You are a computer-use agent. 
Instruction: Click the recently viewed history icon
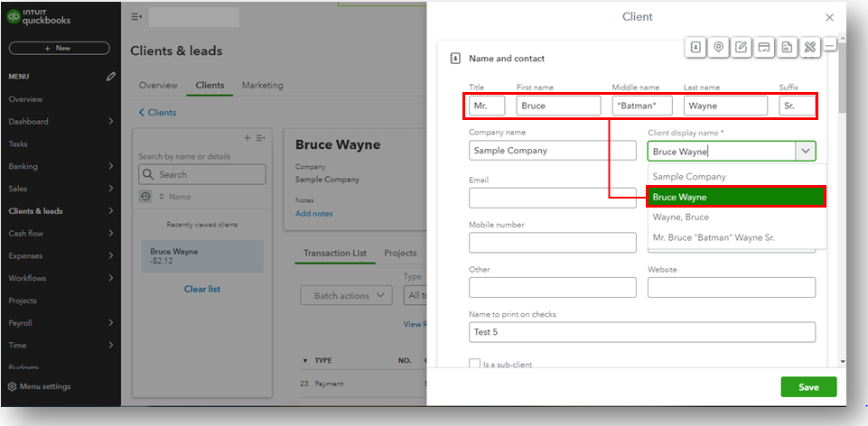pos(145,197)
